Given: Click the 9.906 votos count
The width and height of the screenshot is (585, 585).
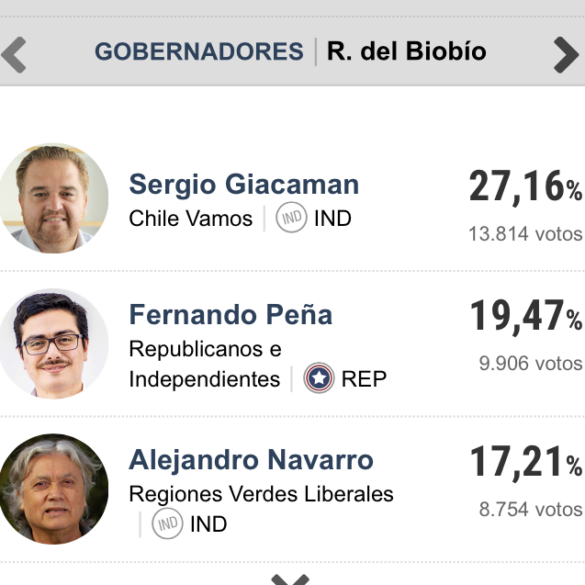Looking at the screenshot, I should tap(531, 364).
